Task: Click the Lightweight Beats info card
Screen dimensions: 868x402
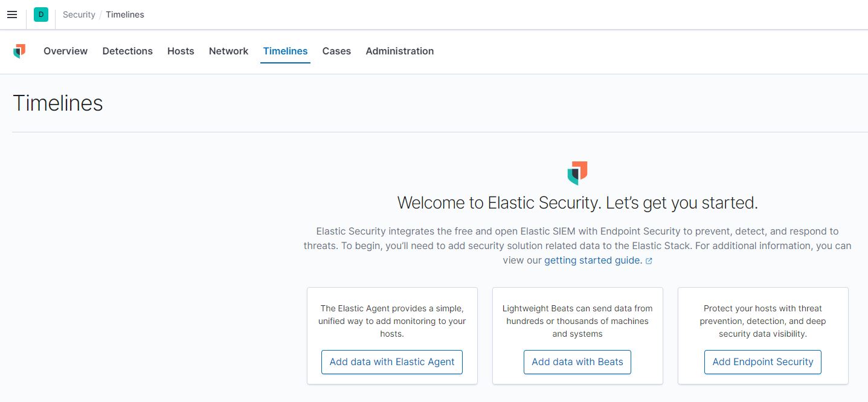Action: click(577, 321)
